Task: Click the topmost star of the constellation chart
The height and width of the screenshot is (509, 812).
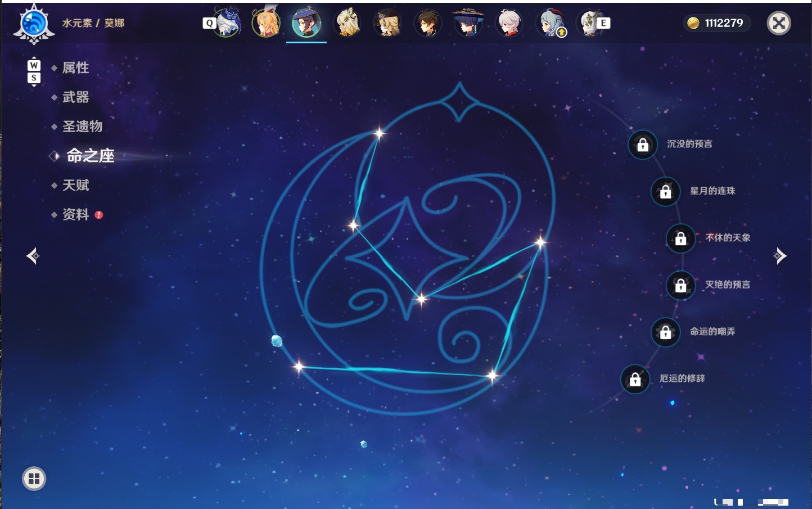Action: click(379, 133)
